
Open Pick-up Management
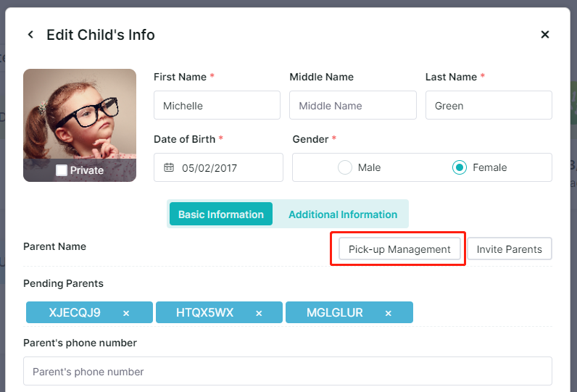[399, 249]
